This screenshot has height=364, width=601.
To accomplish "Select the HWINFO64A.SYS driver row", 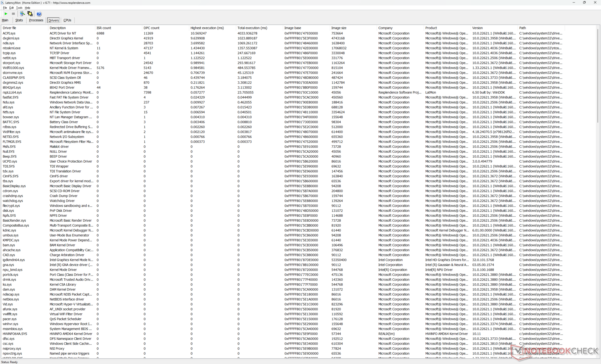I will point(283,334).
